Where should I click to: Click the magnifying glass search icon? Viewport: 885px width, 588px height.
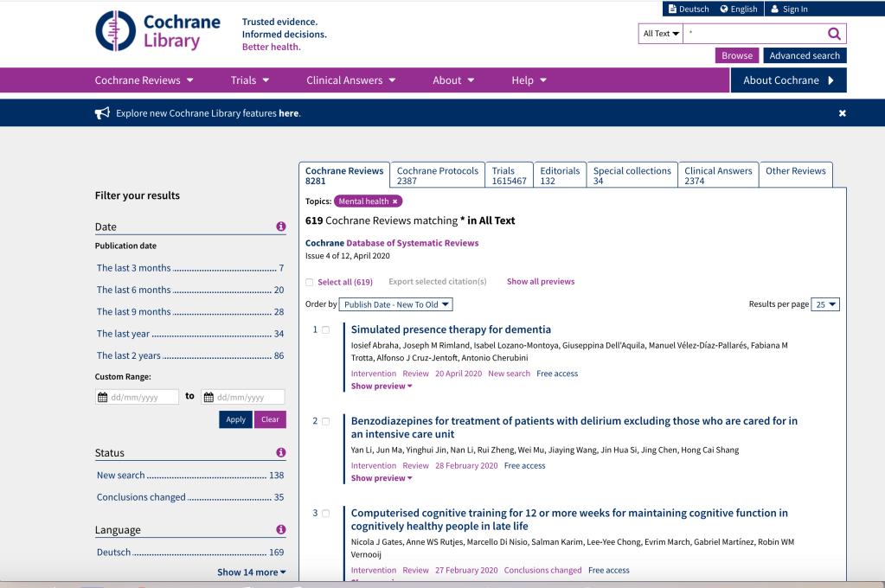[834, 34]
